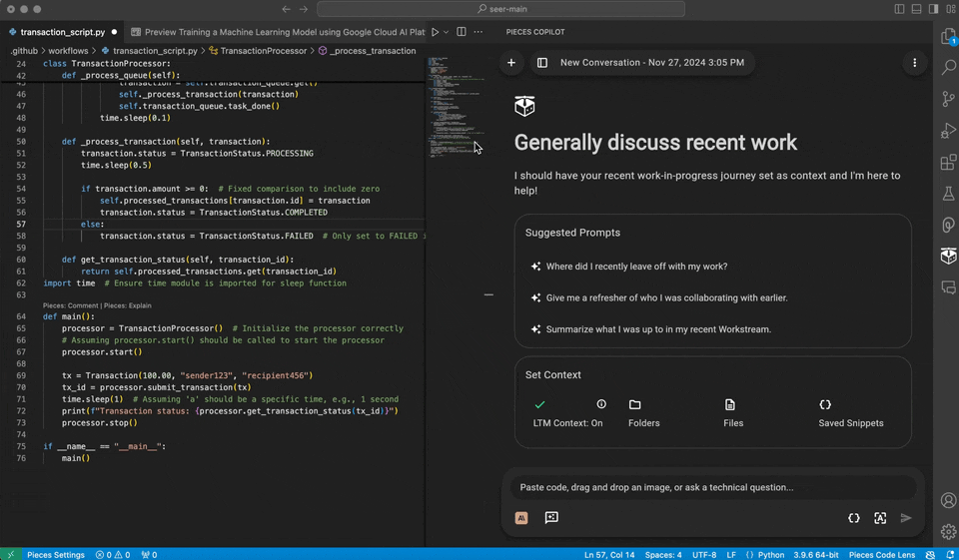Screen dimensions: 959x560
Task: Toggle the primary side bar layout button
Action: pos(899,9)
